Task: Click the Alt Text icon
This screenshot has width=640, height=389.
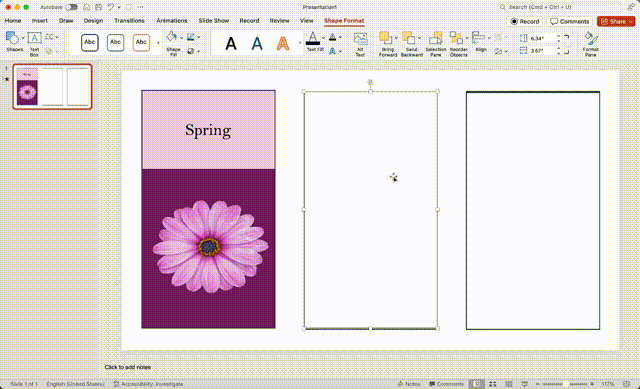Action: (x=360, y=44)
